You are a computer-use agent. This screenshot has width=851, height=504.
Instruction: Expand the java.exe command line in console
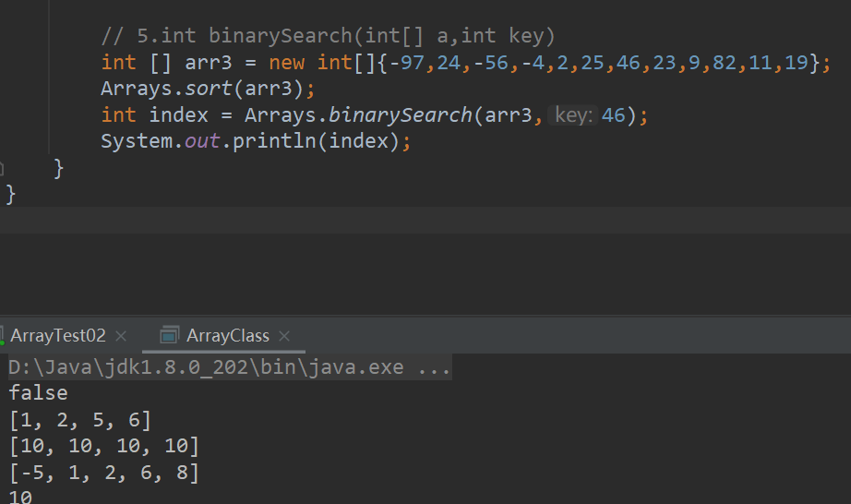[434, 367]
